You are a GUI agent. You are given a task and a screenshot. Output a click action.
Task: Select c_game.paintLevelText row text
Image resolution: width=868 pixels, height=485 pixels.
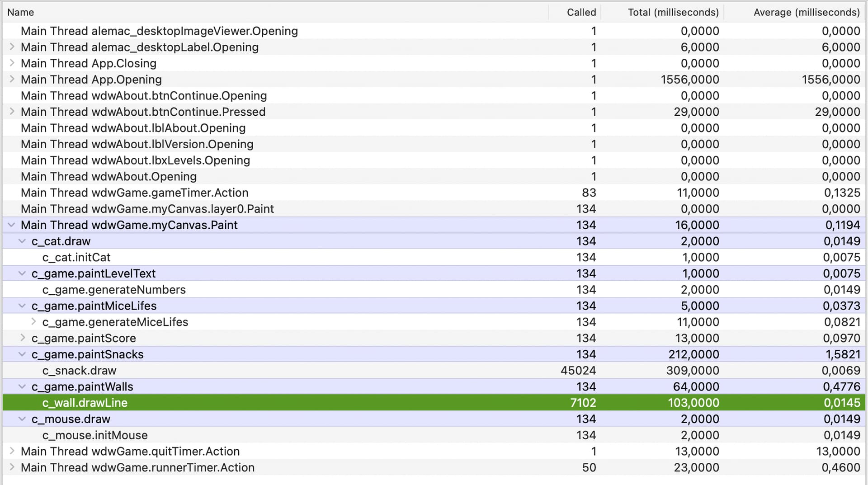tap(94, 273)
